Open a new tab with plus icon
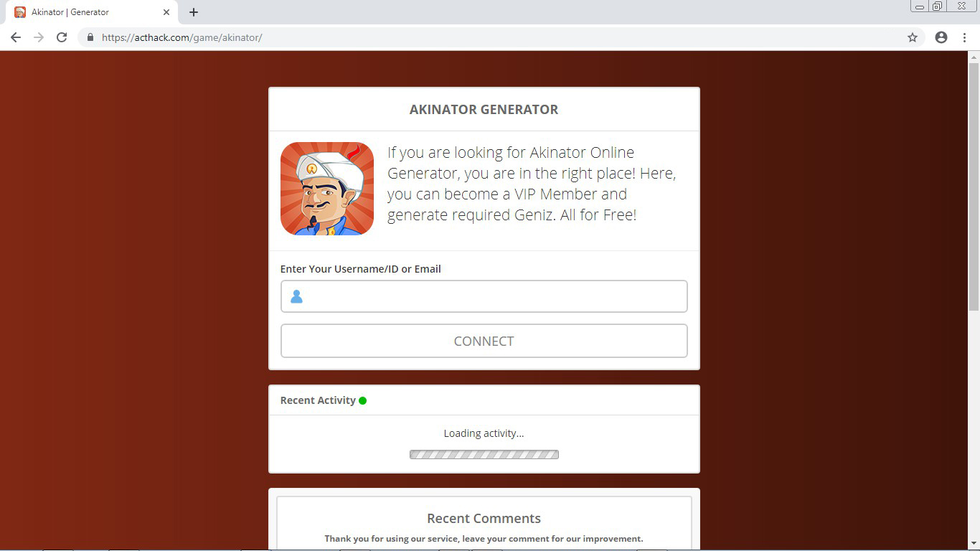 click(194, 12)
